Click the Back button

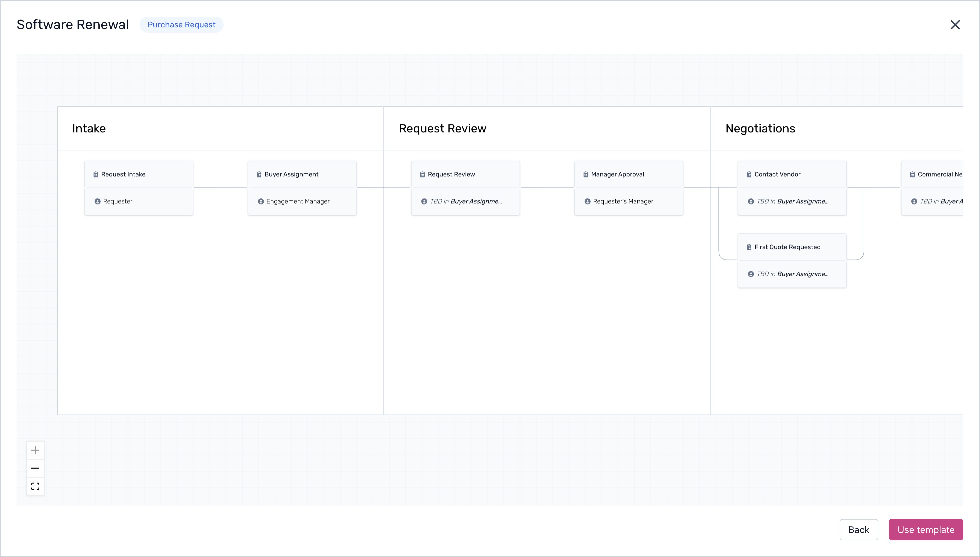(x=859, y=529)
